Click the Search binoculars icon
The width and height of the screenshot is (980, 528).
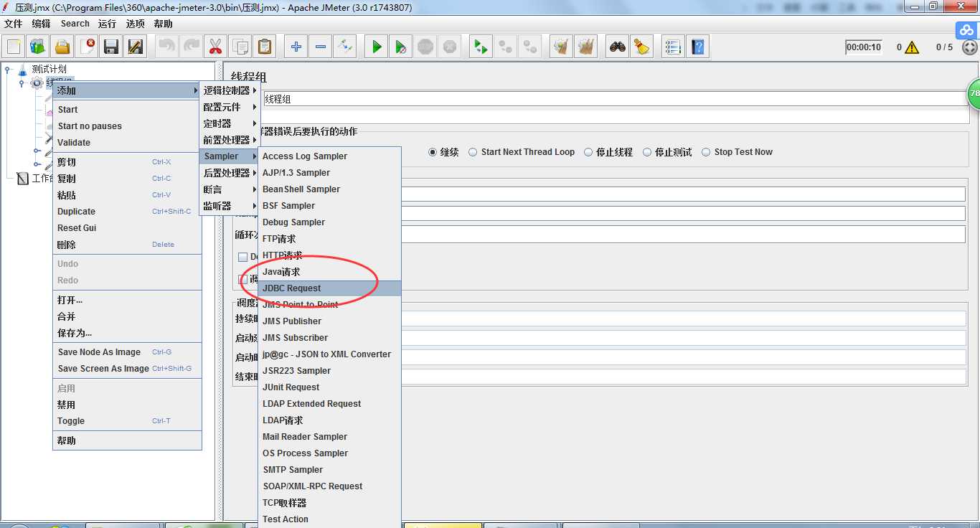click(617, 47)
